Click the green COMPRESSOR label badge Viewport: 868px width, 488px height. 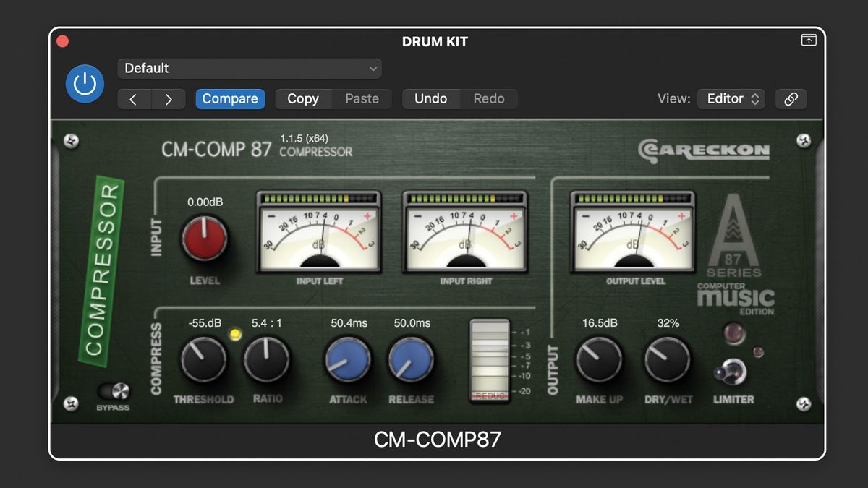(x=102, y=272)
